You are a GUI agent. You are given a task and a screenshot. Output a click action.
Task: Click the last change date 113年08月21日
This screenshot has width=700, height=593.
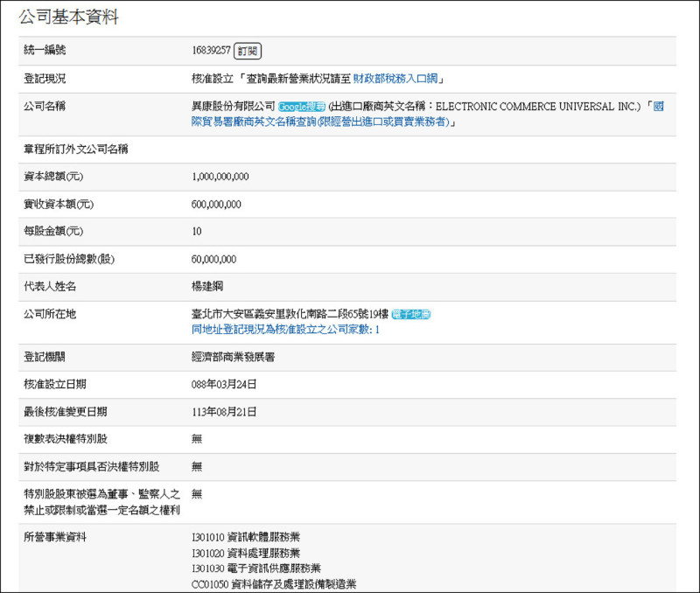point(223,412)
